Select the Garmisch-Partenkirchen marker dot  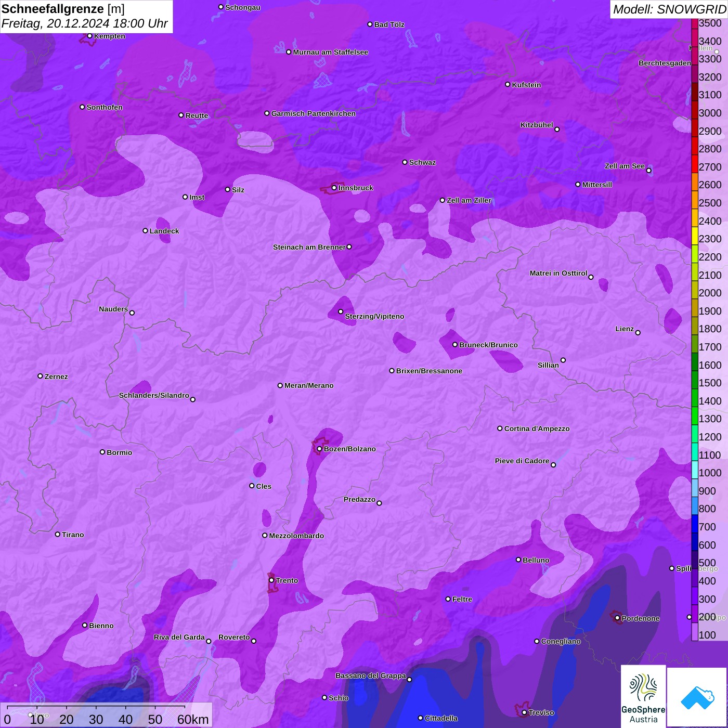coord(267,113)
